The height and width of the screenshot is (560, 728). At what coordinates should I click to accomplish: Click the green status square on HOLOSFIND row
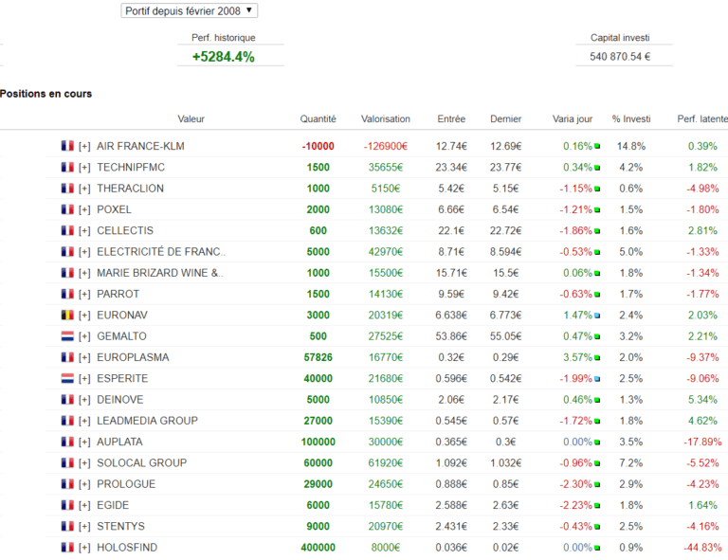coord(598,548)
